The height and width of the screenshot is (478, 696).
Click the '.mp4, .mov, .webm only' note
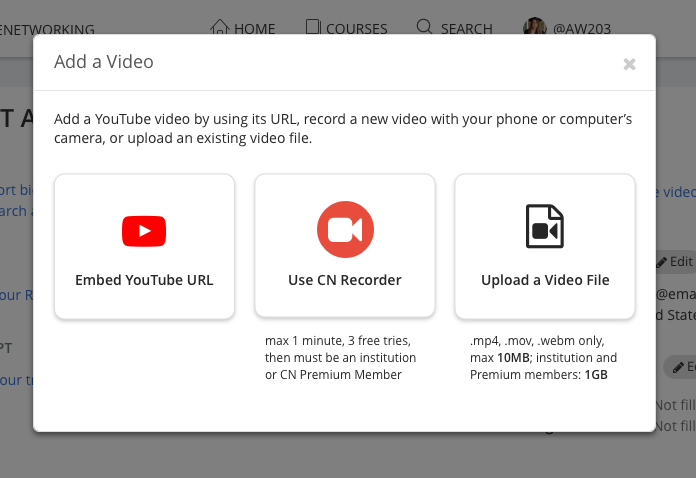[537, 340]
